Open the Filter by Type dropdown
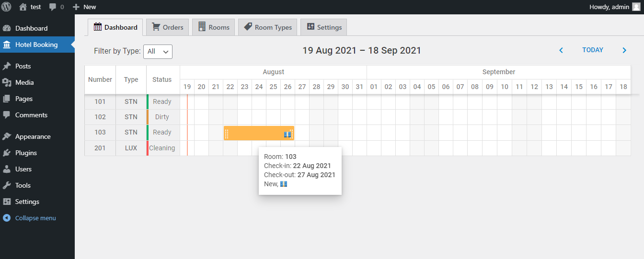Viewport: 644px width, 259px height. pyautogui.click(x=158, y=51)
